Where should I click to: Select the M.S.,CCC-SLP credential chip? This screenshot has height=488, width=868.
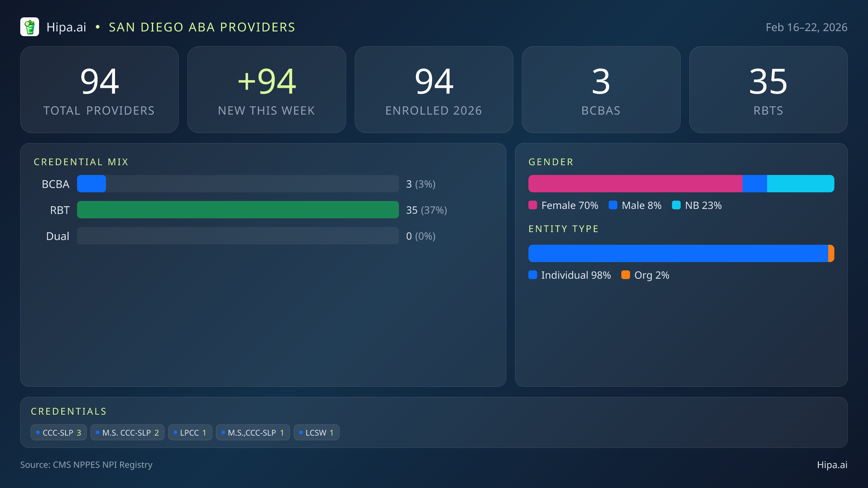pos(253,433)
